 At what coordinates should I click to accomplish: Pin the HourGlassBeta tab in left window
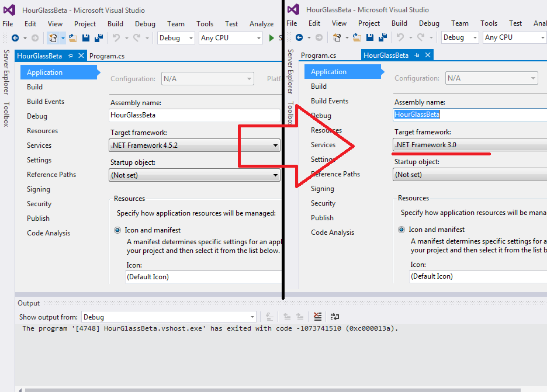click(x=71, y=56)
